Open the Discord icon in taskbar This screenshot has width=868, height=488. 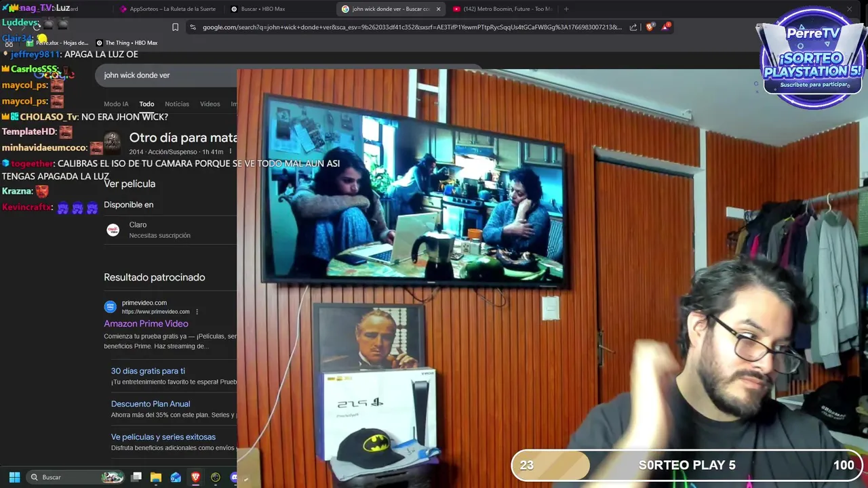(234, 477)
